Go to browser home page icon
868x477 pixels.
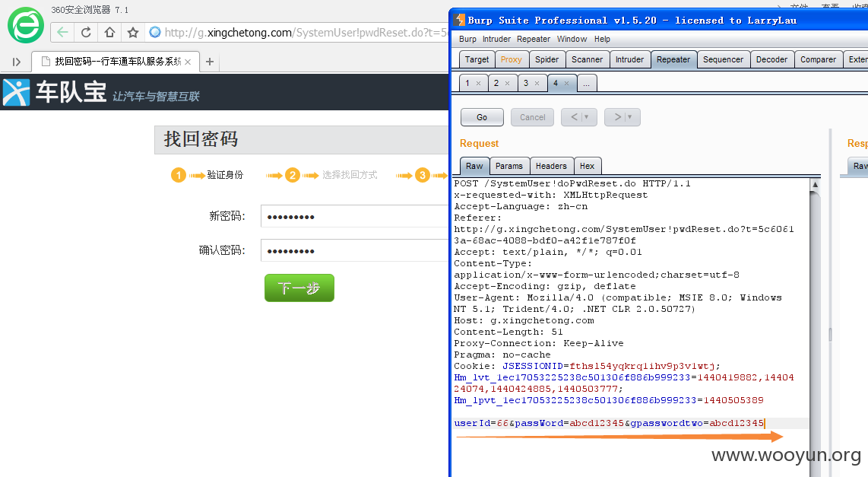point(109,32)
